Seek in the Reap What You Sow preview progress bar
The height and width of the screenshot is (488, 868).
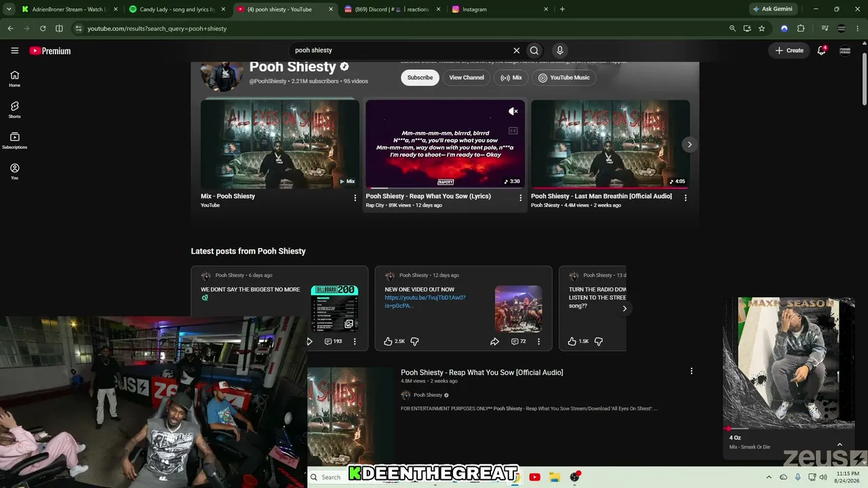click(x=445, y=188)
